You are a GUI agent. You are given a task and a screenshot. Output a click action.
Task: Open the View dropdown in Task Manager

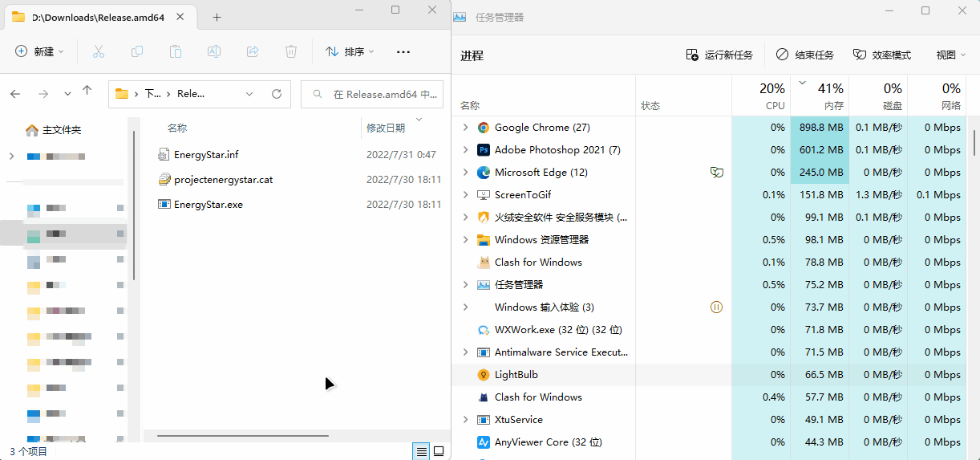click(950, 55)
